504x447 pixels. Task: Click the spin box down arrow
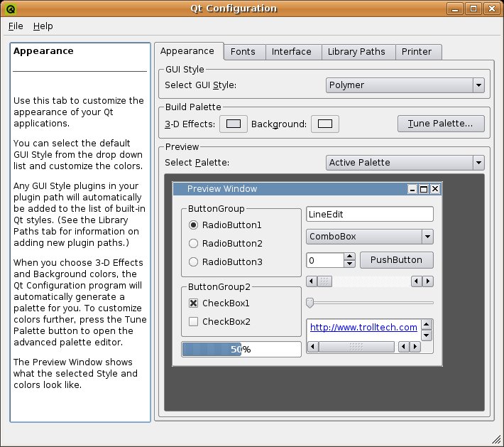pos(349,264)
